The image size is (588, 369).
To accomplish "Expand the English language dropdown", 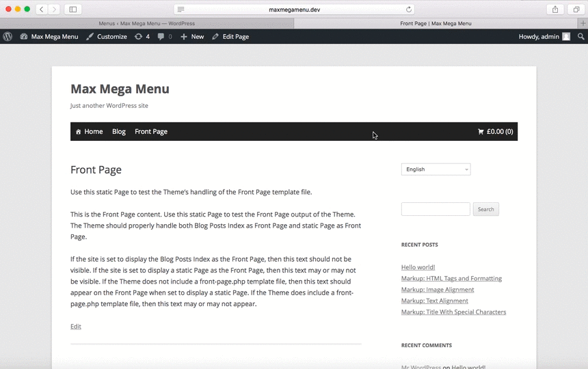I will tap(436, 169).
